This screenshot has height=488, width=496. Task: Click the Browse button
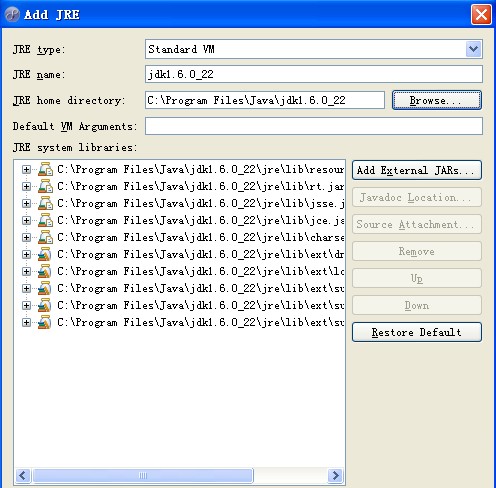pos(437,100)
